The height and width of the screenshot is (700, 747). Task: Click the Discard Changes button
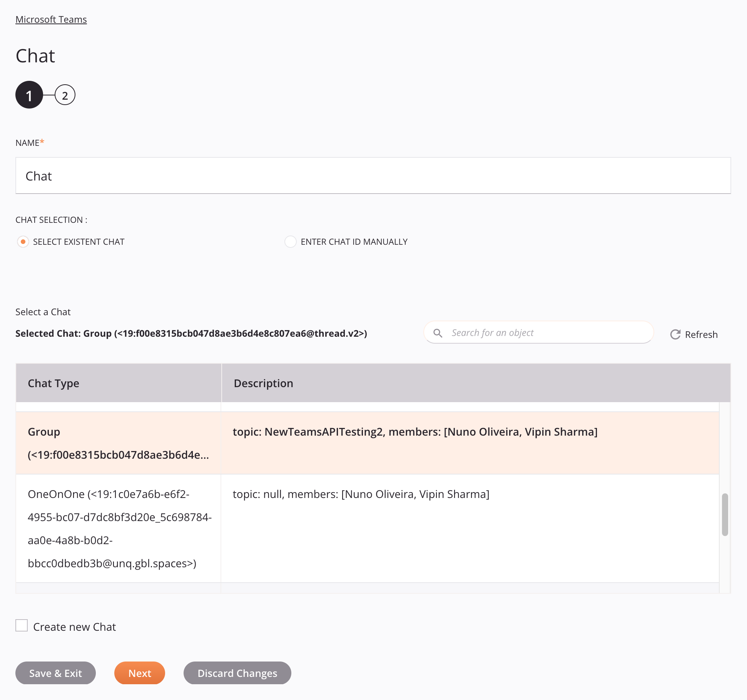pyautogui.click(x=237, y=673)
